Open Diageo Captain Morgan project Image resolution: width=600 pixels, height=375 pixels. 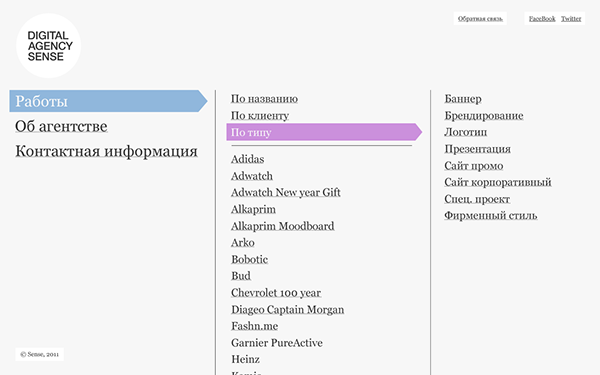(288, 309)
